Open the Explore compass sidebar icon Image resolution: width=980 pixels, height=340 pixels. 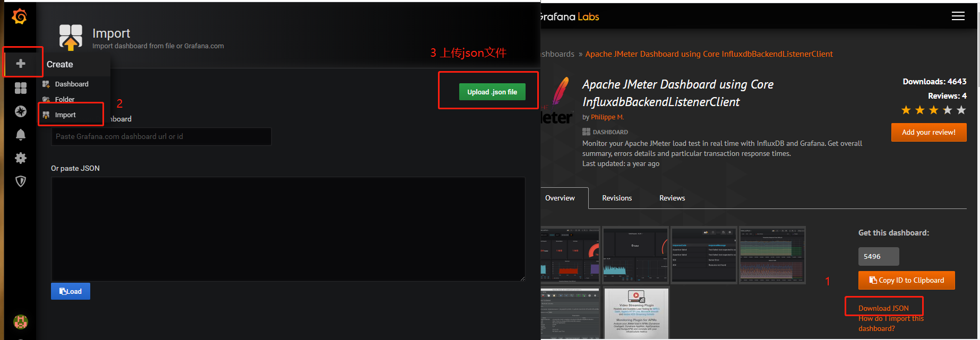21,111
